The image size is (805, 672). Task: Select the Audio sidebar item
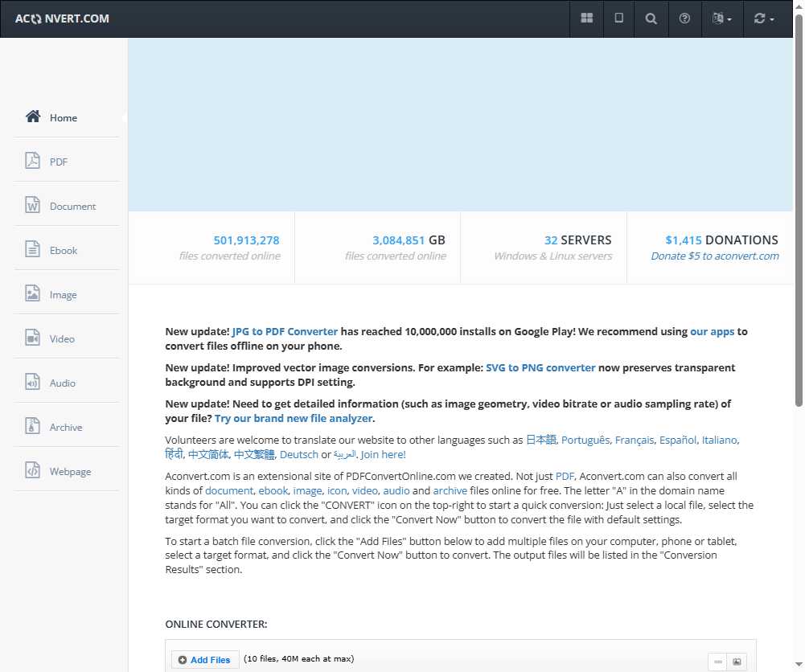point(62,383)
